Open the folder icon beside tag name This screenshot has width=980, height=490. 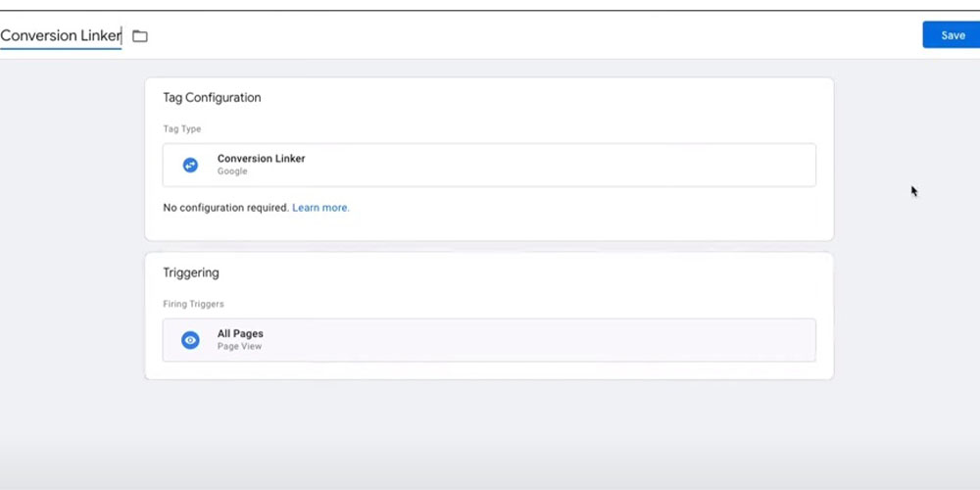(x=140, y=36)
